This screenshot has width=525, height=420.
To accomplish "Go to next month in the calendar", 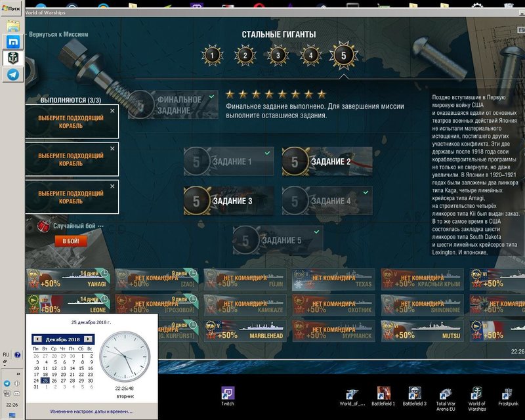I will pos(88,339).
